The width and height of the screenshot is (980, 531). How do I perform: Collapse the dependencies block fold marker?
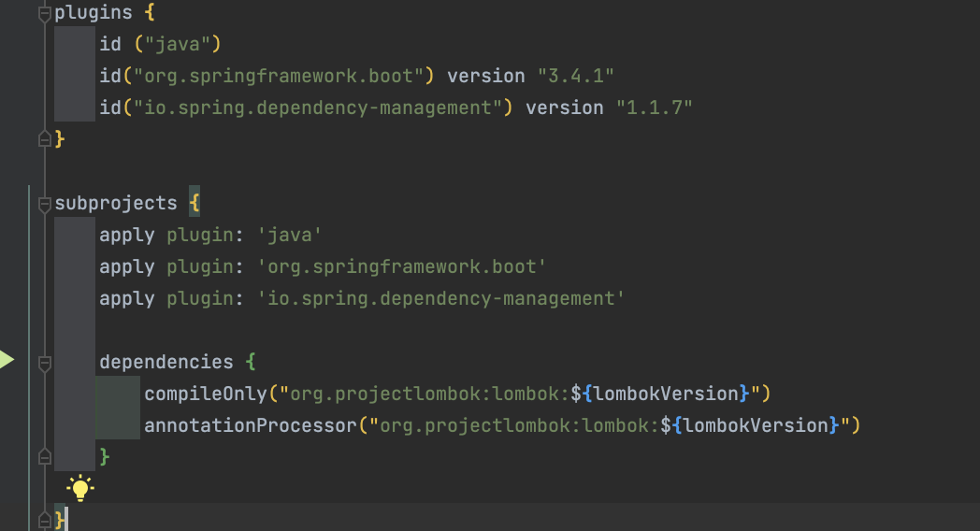(x=44, y=363)
